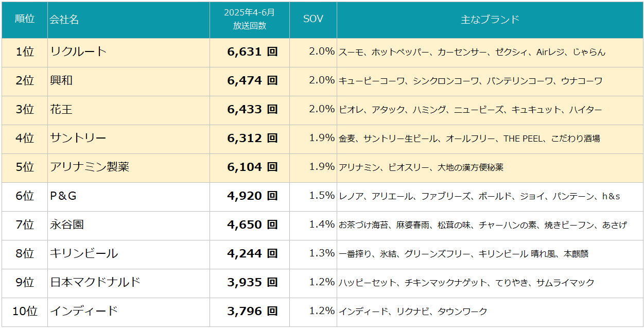Select the 興和 company cell
This screenshot has height=328, width=644.
coord(129,81)
